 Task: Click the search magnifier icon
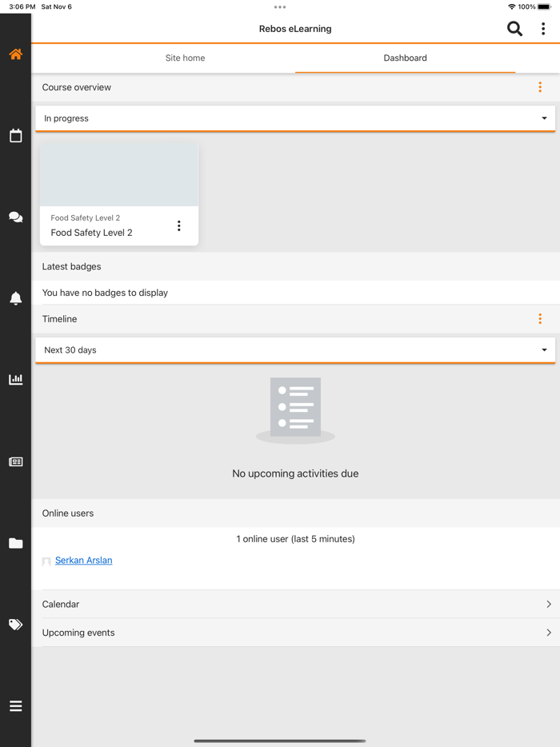pyautogui.click(x=514, y=29)
